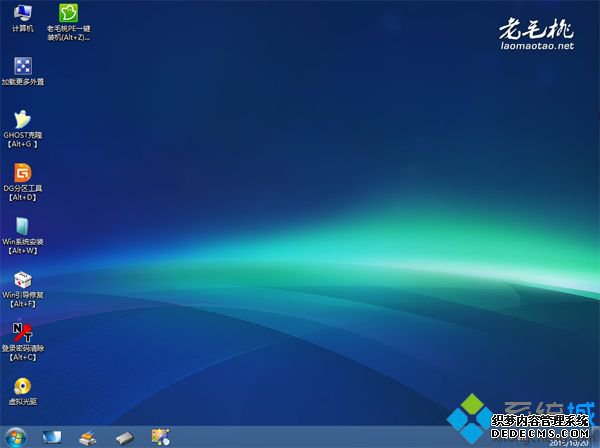Open the colorful picture taskbar icon
The width and height of the screenshot is (600, 448).
161,437
